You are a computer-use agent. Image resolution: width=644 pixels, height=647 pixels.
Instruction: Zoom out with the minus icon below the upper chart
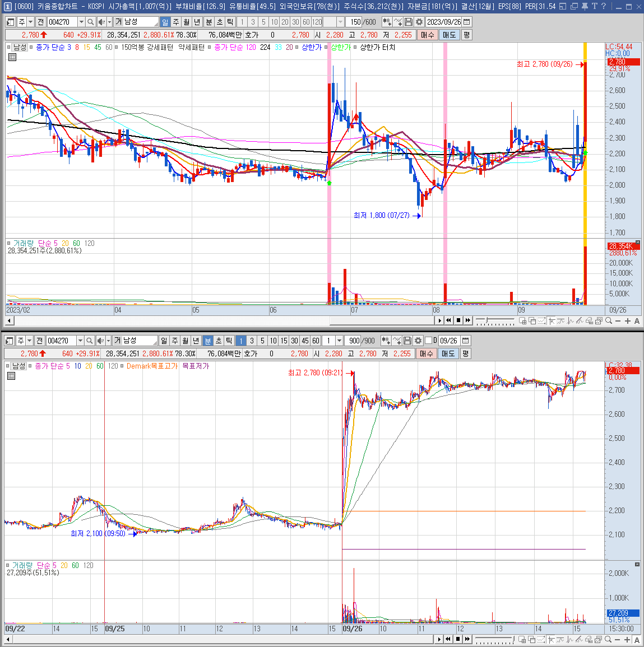(618, 320)
